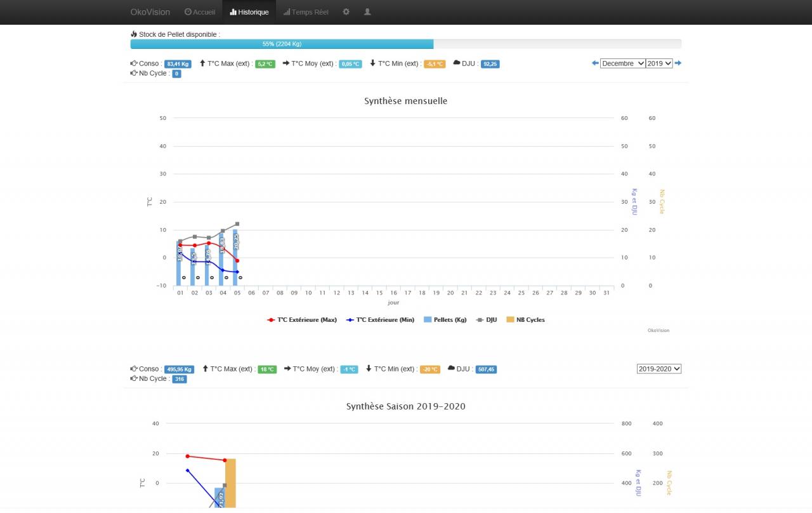Toggle Pellets (Kg) series in legend
Screen dimensions: 812x513
[x=445, y=320]
